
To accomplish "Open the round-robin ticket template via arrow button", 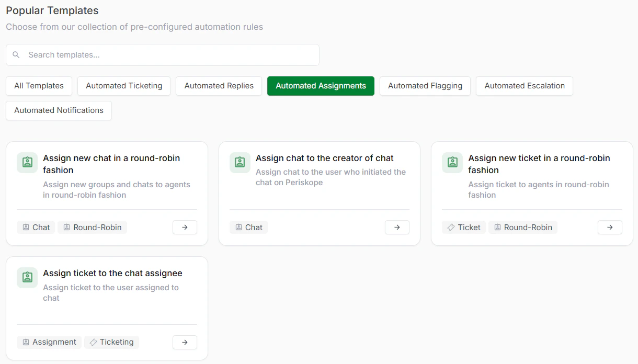I will coord(610,227).
